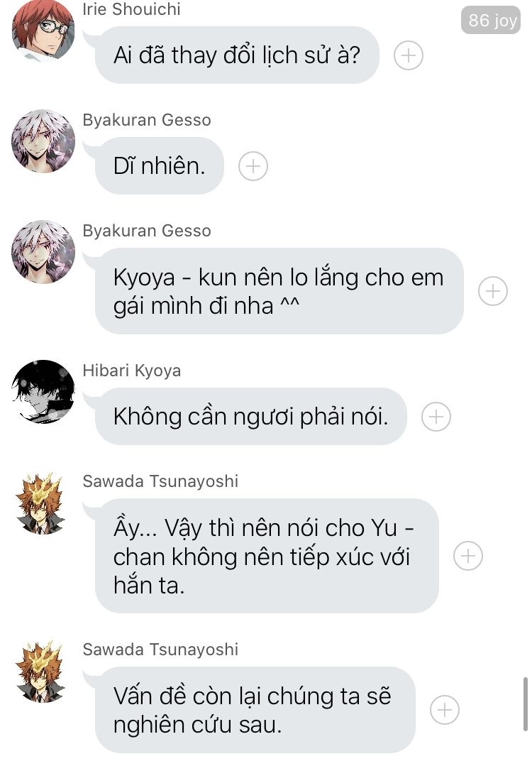Open Sawada Tsunayoshi avatar beside "Vấn đề còn lại"
Image resolution: width=532 pixels, height=761 pixels.
(40, 672)
